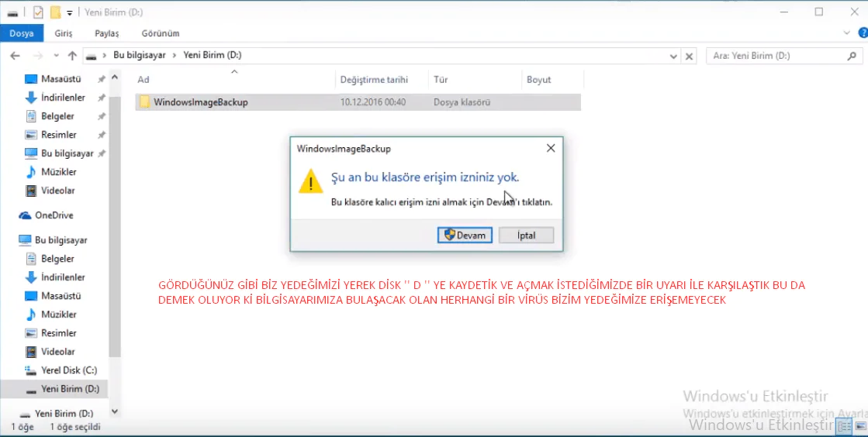
Task: Select pinned Resimler in quick access
Action: (59, 134)
